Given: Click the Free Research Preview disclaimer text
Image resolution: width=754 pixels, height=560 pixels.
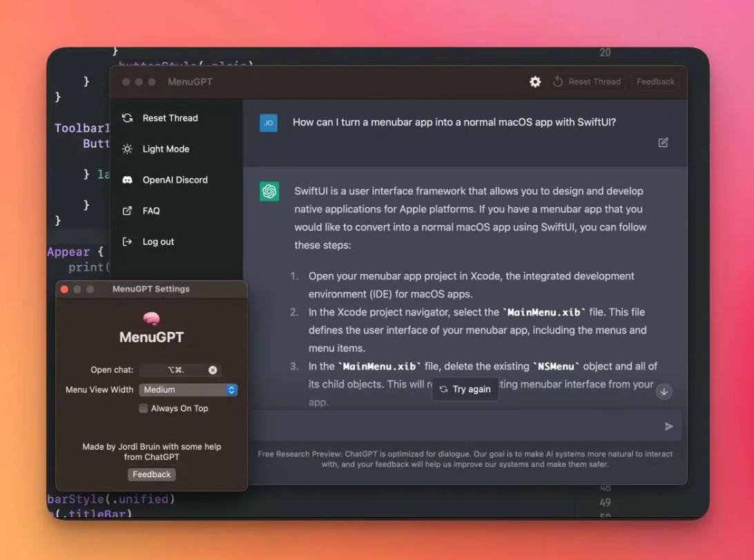Looking at the screenshot, I should coord(465,459).
